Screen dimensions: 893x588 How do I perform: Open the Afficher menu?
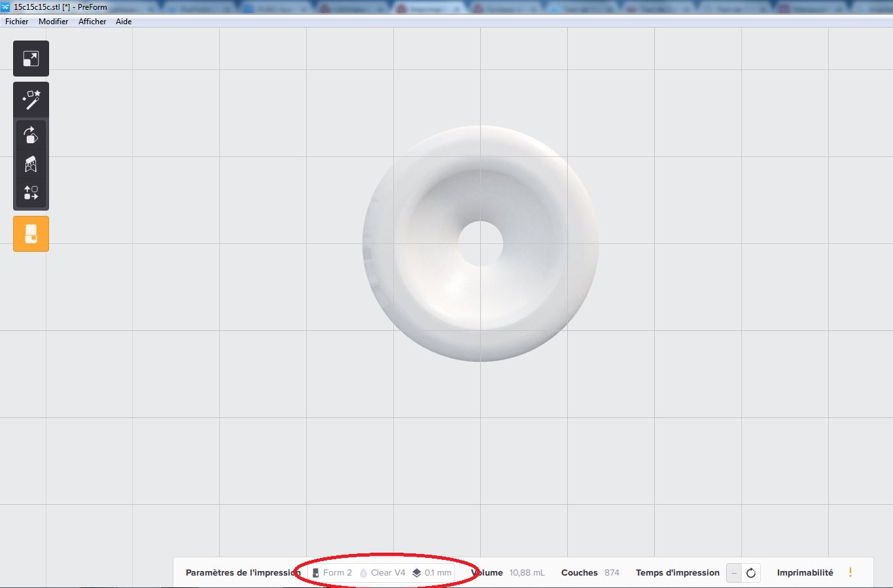coord(92,22)
